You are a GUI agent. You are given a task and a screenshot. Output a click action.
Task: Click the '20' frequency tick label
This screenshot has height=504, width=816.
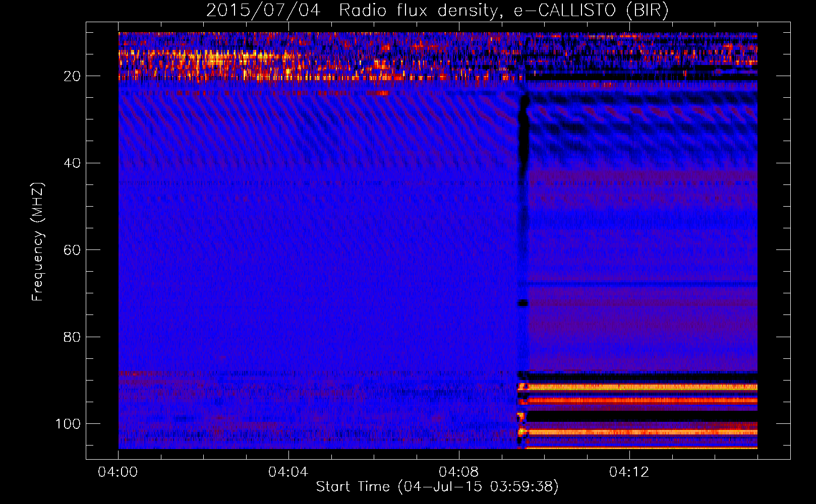[72, 76]
